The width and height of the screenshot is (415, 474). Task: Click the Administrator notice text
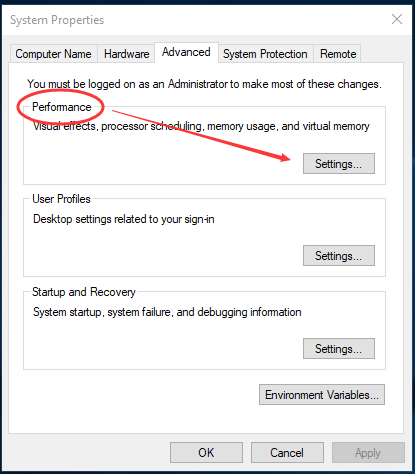point(204,84)
